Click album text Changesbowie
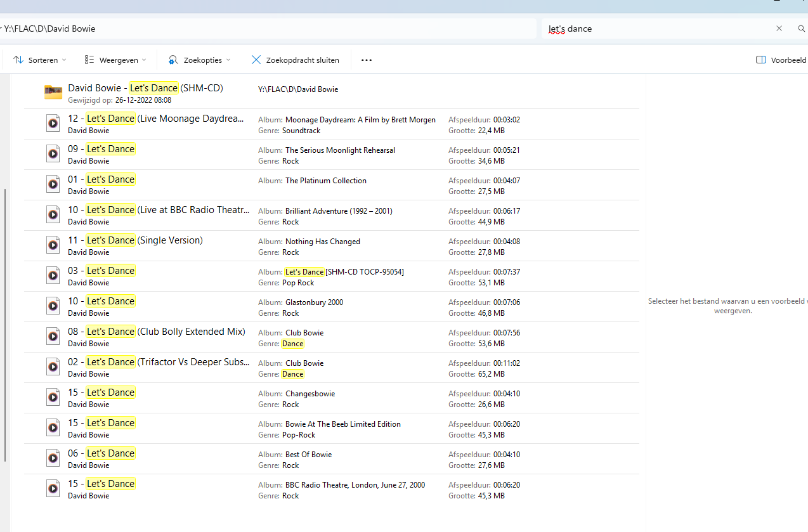Image resolution: width=808 pixels, height=532 pixels. 310,394
